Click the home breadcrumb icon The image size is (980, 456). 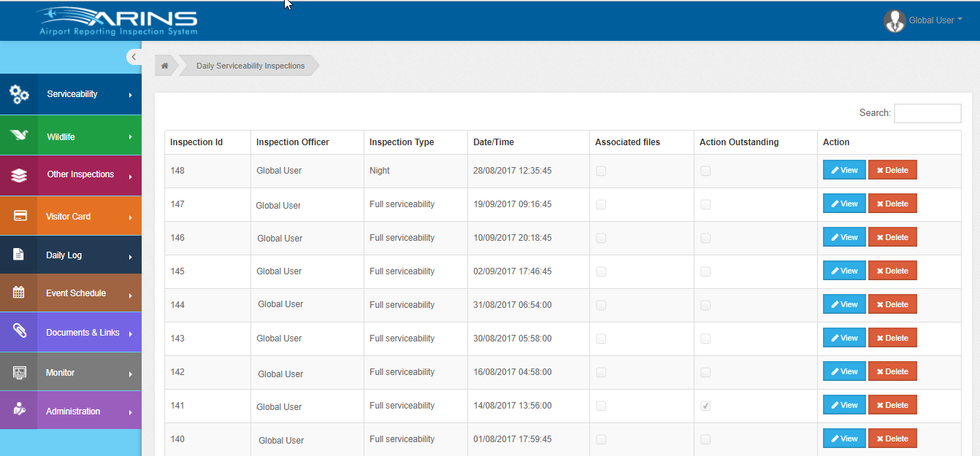click(x=165, y=66)
